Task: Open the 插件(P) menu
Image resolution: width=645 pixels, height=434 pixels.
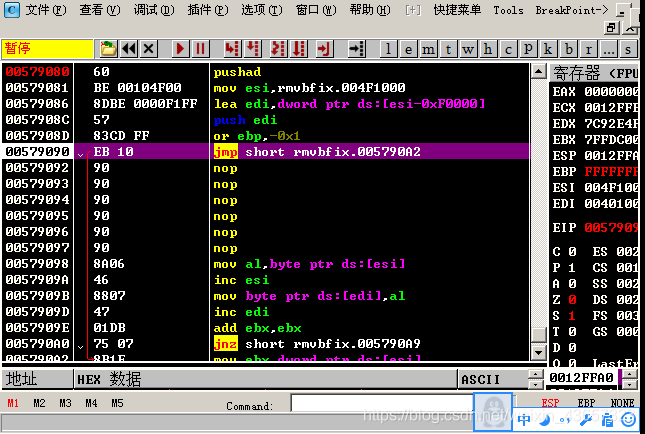Action: pyautogui.click(x=207, y=9)
